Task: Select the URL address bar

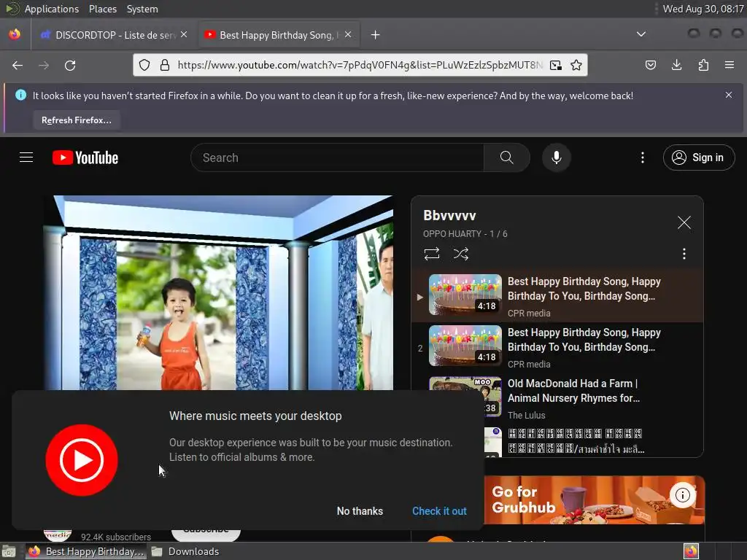Action: tap(360, 65)
